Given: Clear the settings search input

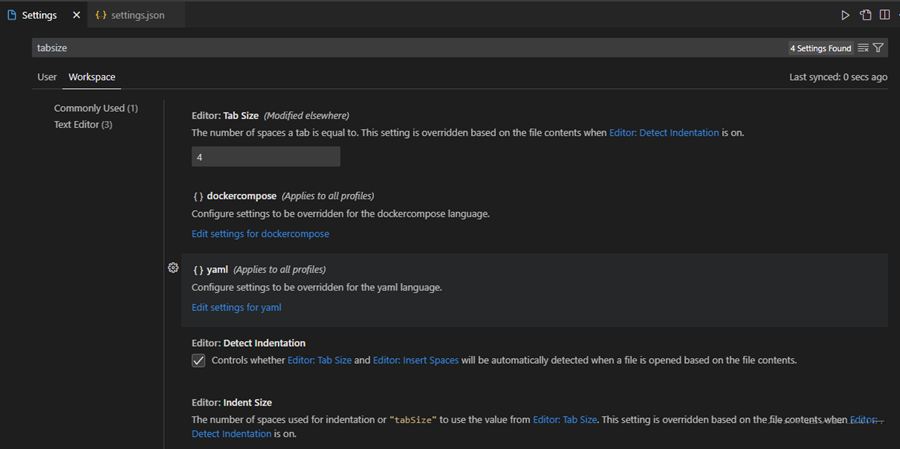Looking at the screenshot, I should pos(862,48).
